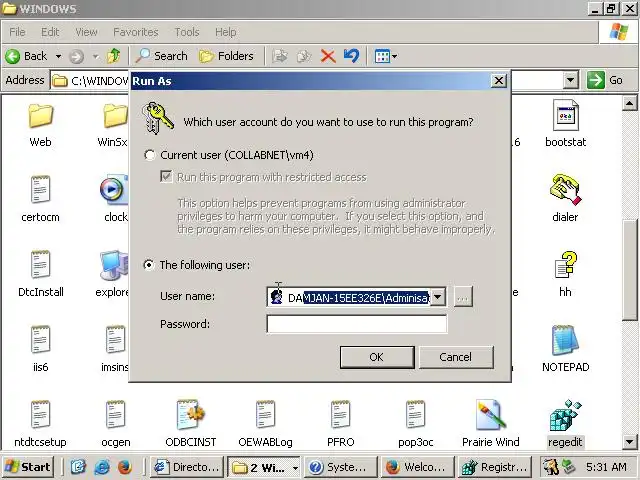Select the certocm file icon

pos(40,190)
